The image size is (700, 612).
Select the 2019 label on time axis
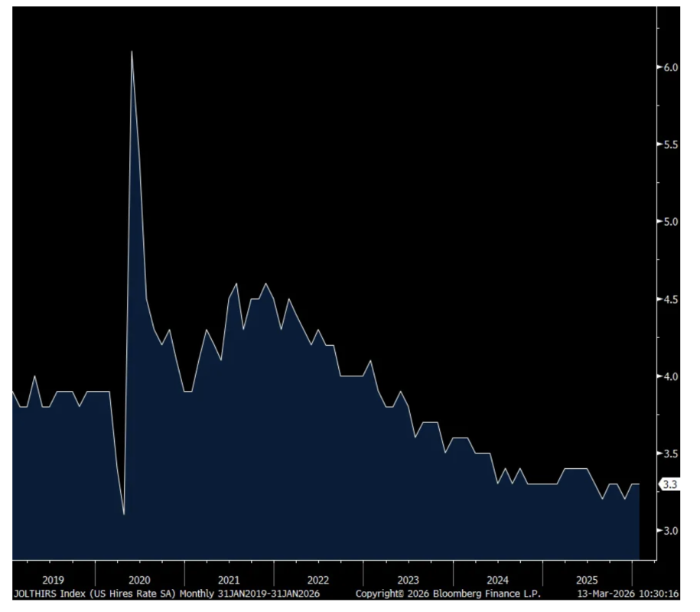54,580
